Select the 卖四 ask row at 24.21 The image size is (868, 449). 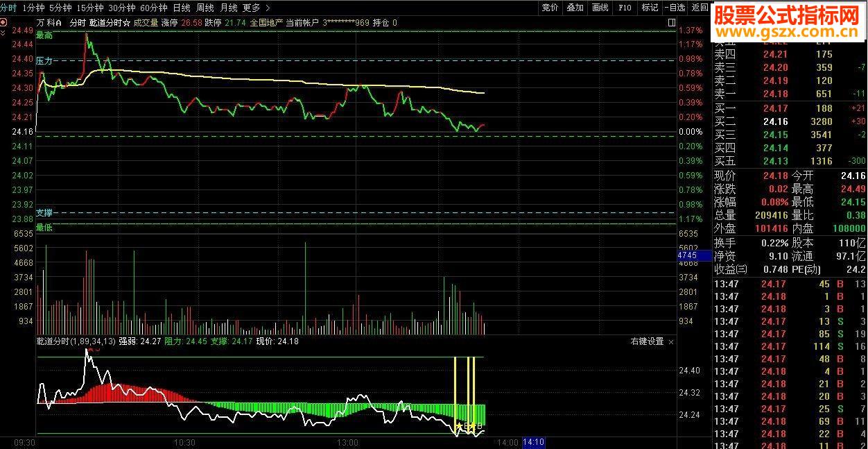790,54
